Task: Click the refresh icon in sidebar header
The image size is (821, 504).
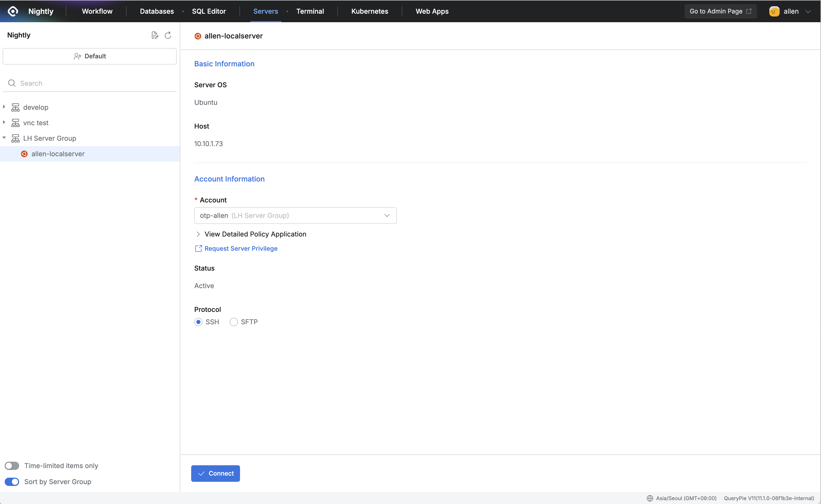Action: pos(168,35)
